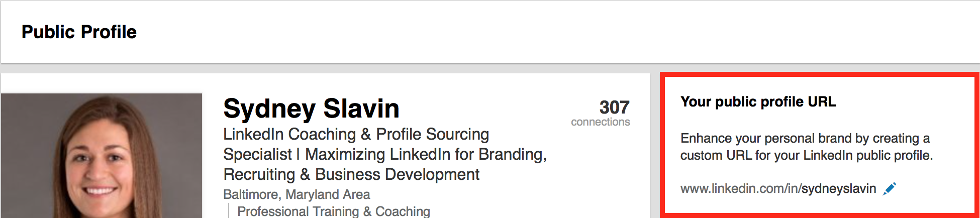Click the gray connections label
Viewport: 980px width, 218px height.
600,122
